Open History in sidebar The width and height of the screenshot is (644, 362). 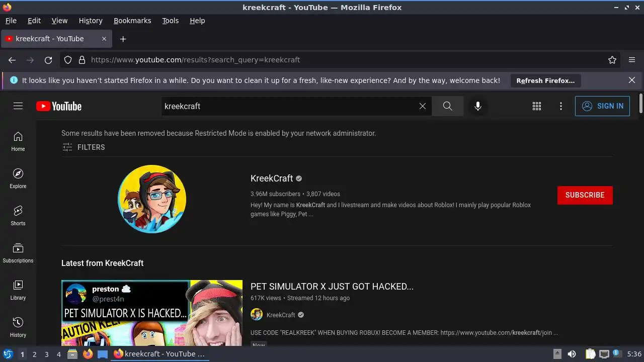coord(18,328)
